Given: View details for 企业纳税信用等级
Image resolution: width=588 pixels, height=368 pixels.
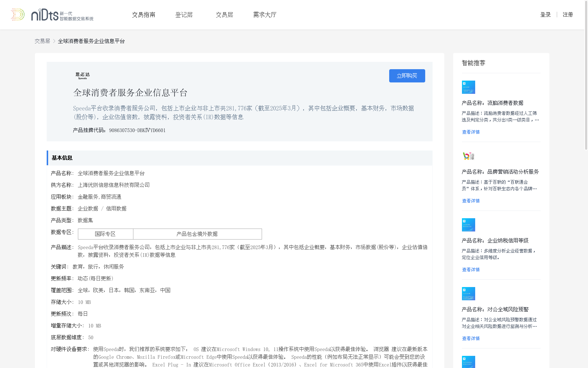Looking at the screenshot, I should 471,270.
